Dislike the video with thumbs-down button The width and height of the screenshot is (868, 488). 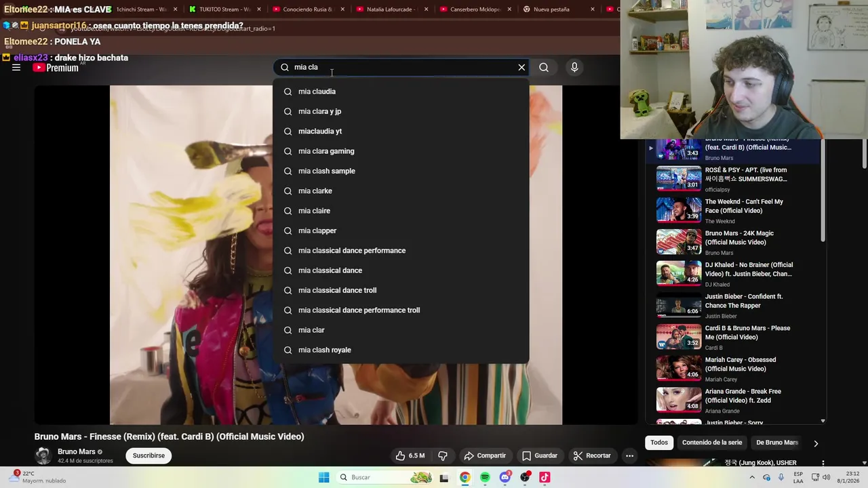coord(443,455)
